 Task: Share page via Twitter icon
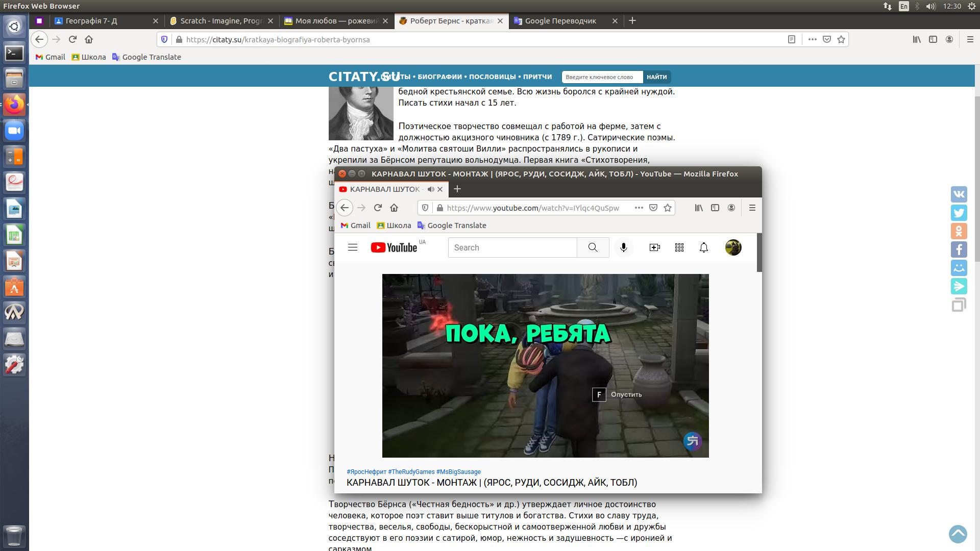(959, 213)
